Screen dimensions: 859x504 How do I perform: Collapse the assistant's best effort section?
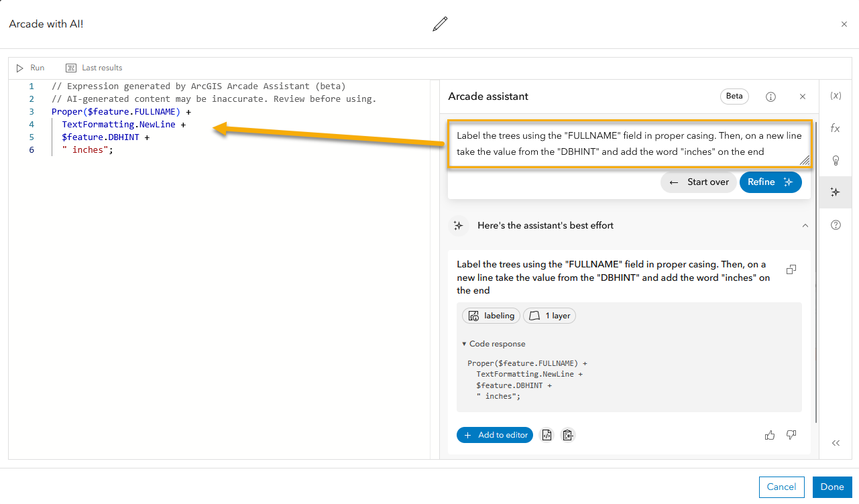click(805, 226)
